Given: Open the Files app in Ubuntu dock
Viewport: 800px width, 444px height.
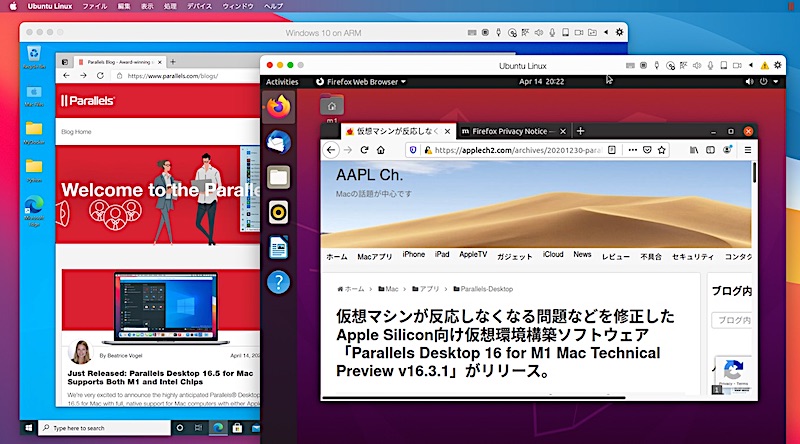Looking at the screenshot, I should click(x=279, y=178).
